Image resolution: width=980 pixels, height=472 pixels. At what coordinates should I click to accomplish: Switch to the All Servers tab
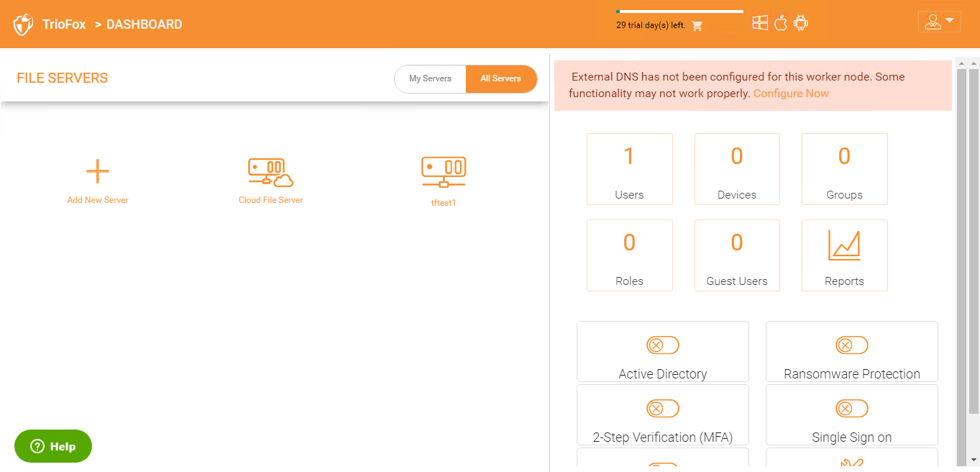pos(501,78)
